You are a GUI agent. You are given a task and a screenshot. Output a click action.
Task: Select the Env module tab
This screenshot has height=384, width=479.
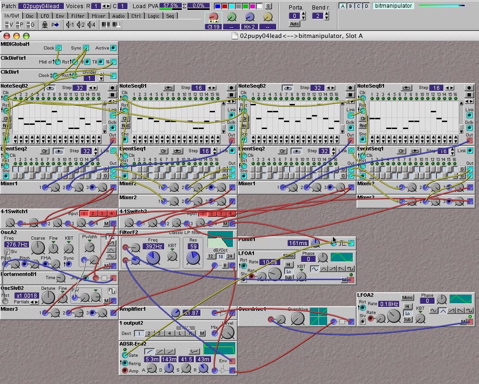(60, 16)
